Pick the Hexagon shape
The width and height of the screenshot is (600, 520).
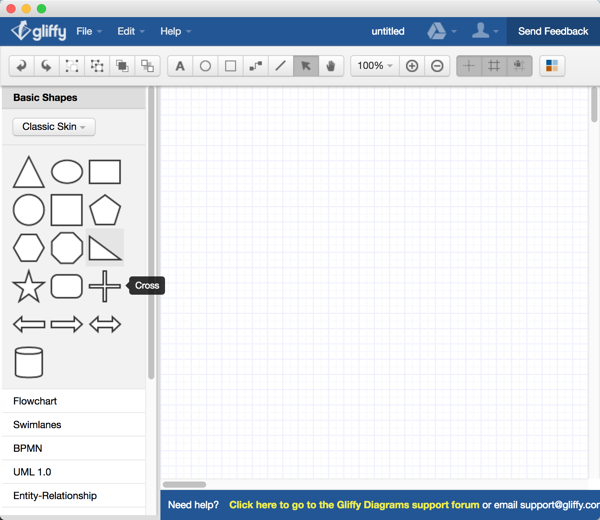pyautogui.click(x=29, y=248)
